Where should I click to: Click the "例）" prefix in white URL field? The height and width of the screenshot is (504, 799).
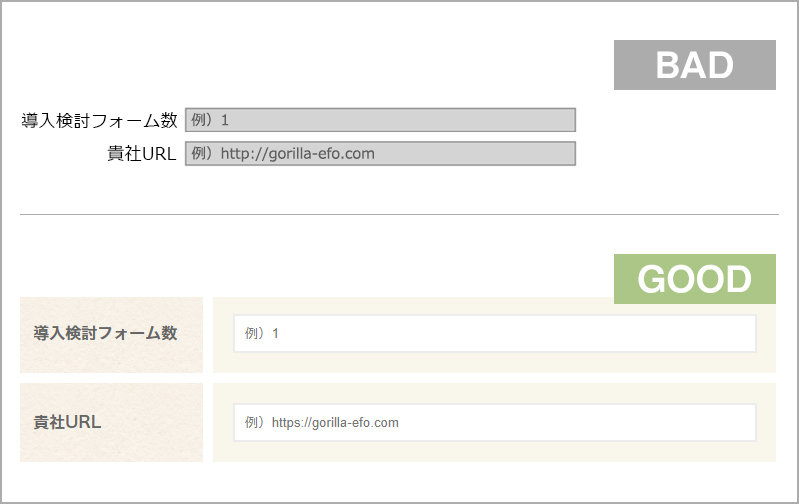[255, 423]
